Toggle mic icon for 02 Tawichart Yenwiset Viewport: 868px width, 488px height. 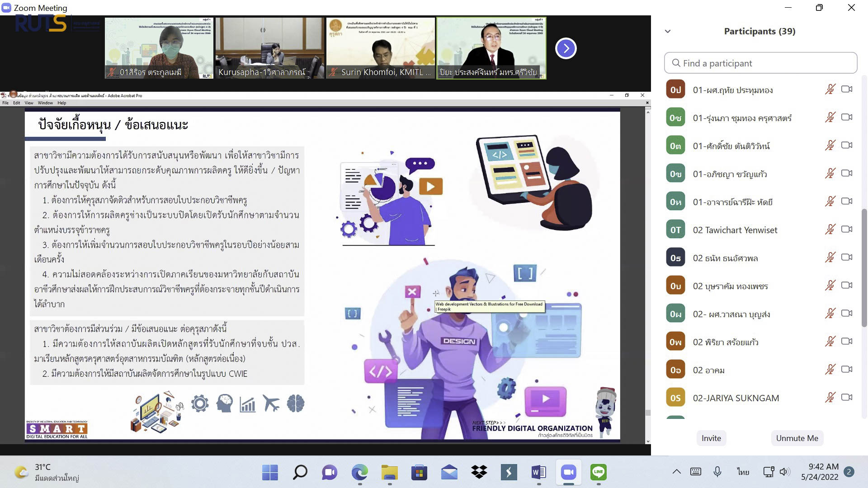[x=830, y=230]
